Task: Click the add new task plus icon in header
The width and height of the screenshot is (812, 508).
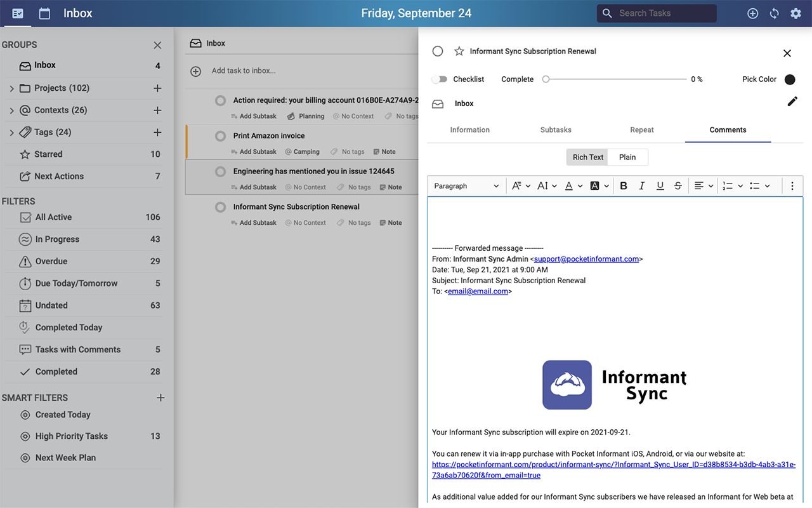Action: pos(752,13)
